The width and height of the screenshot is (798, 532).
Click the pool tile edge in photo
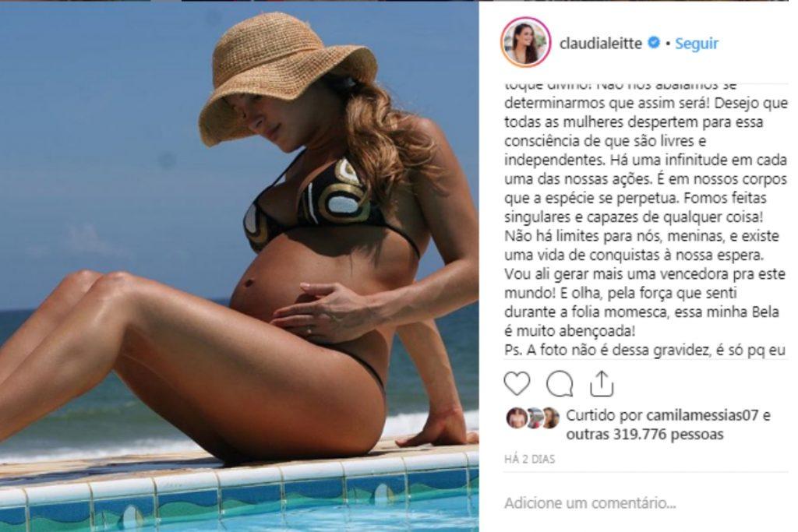coord(239,480)
